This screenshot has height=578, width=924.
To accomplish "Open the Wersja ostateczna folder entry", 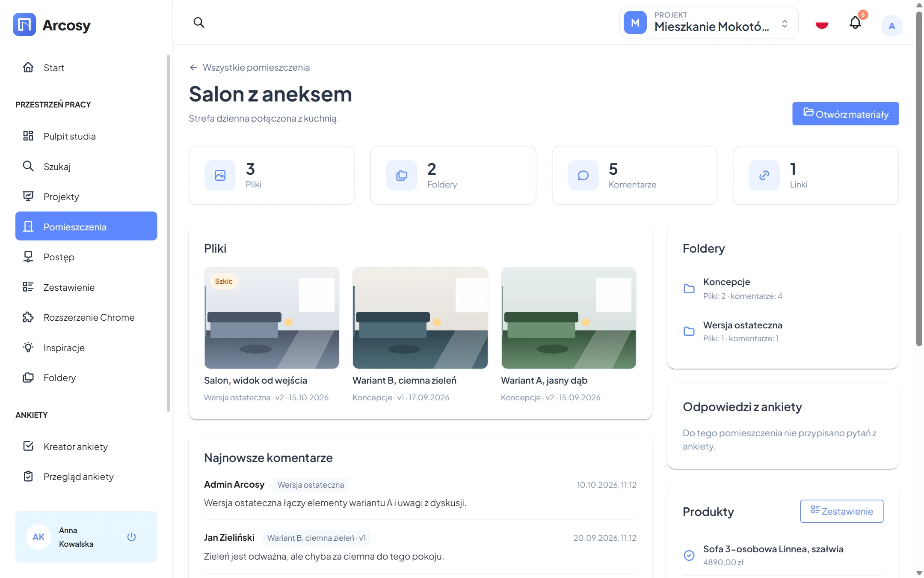I will pos(782,331).
